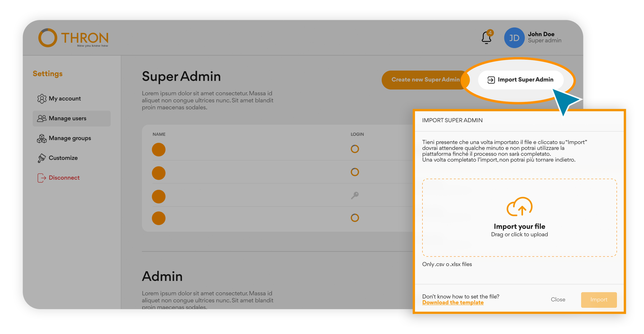Screen dimensions: 644x334
Task: Click Create new Super Admin
Action: point(425,80)
